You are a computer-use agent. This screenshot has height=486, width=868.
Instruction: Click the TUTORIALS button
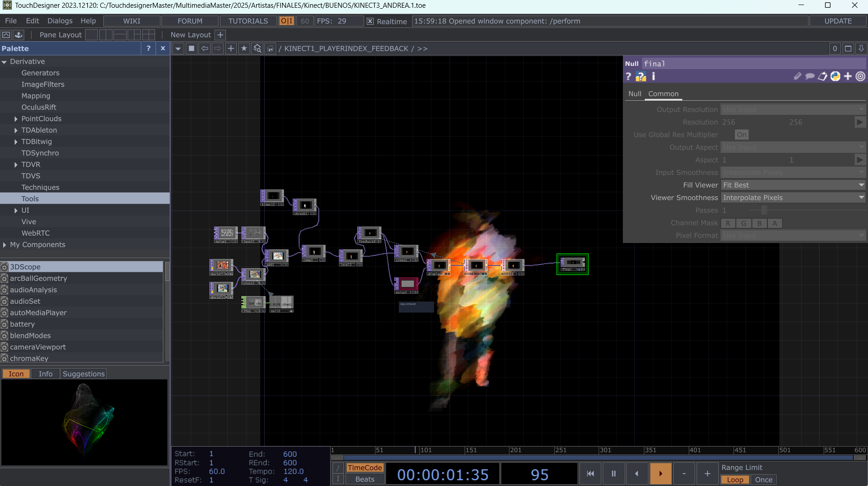(x=248, y=21)
